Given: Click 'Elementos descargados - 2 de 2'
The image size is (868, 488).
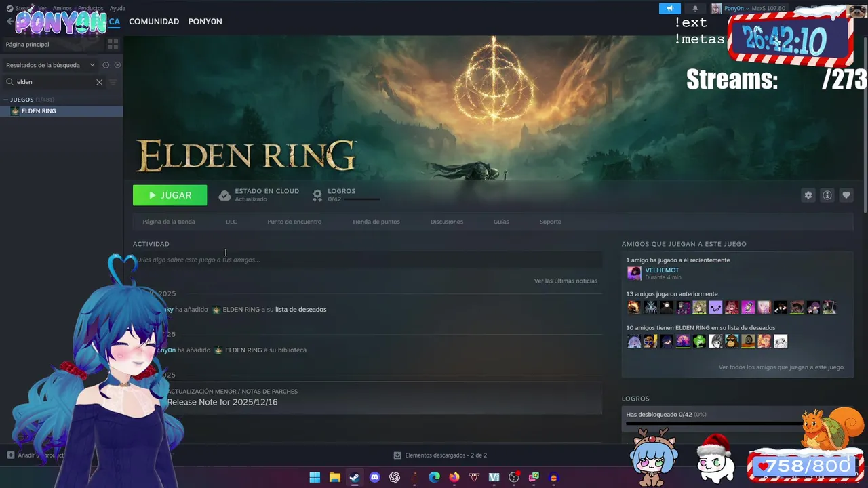Looking at the screenshot, I should [440, 455].
